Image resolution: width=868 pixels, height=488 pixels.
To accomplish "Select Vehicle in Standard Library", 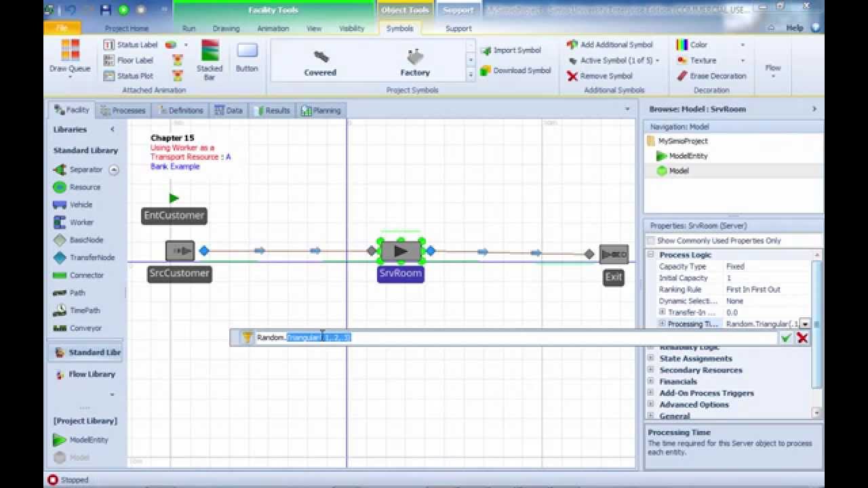I will point(73,205).
